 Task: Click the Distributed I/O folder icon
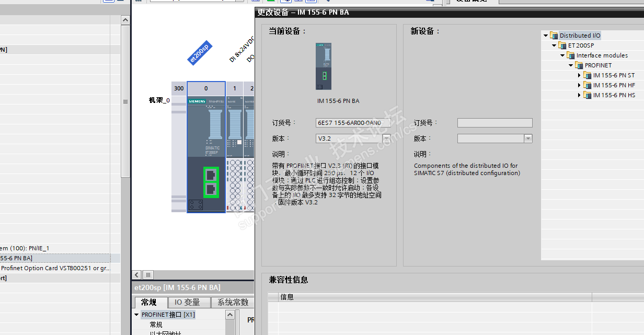[x=554, y=36]
